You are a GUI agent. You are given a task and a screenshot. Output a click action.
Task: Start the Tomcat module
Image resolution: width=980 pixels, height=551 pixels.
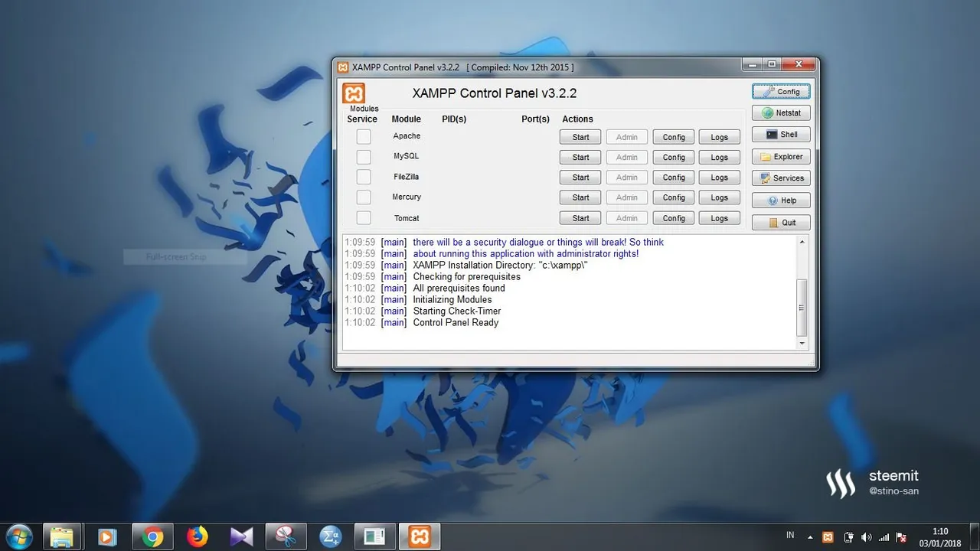[581, 218]
